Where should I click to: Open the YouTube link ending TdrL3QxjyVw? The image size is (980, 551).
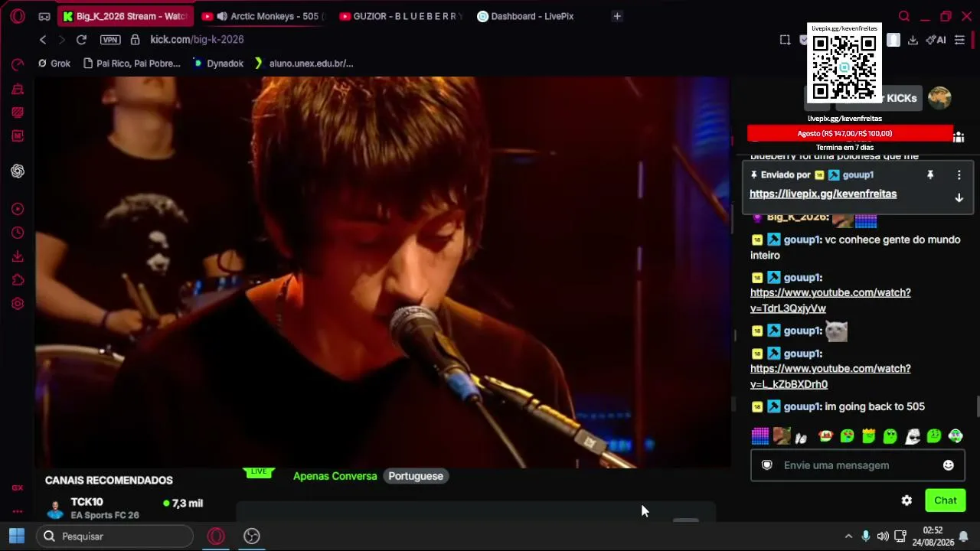pyautogui.click(x=830, y=301)
